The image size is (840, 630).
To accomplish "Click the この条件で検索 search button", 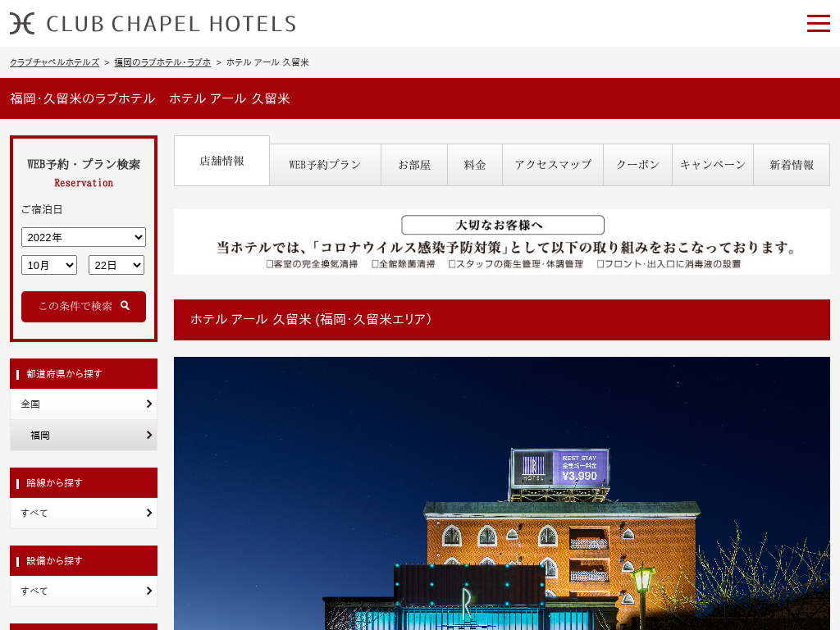I will coord(84,307).
